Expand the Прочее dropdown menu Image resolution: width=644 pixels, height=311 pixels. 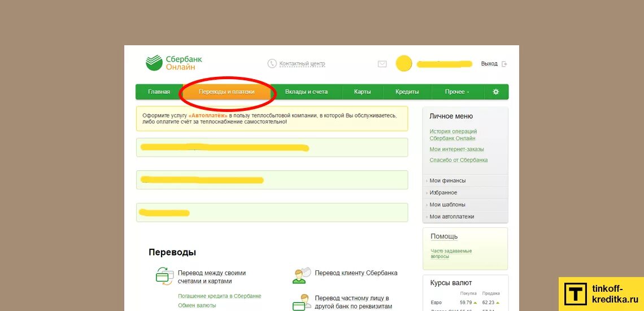tap(456, 92)
